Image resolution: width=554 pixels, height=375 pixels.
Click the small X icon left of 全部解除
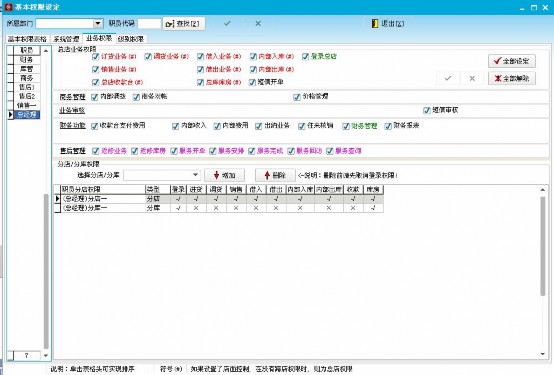(472, 78)
